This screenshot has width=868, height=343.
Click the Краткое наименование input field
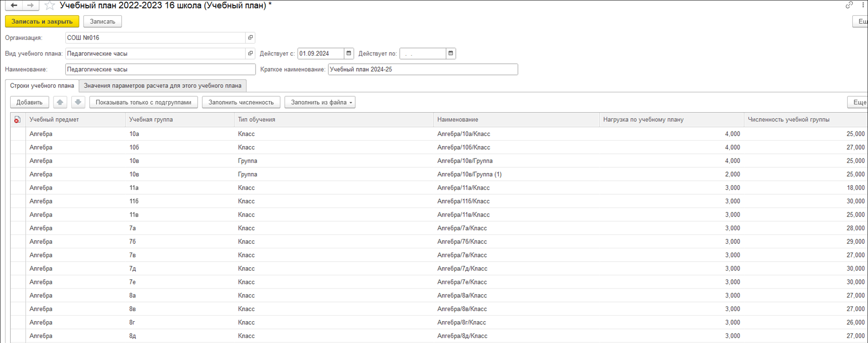point(422,69)
